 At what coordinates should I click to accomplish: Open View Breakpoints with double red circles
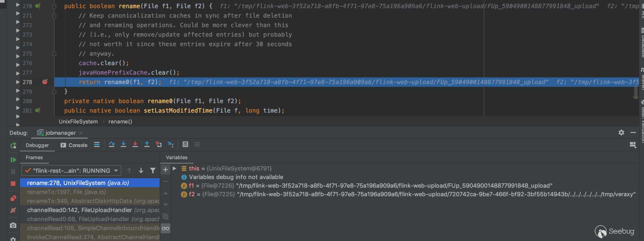(x=13, y=198)
